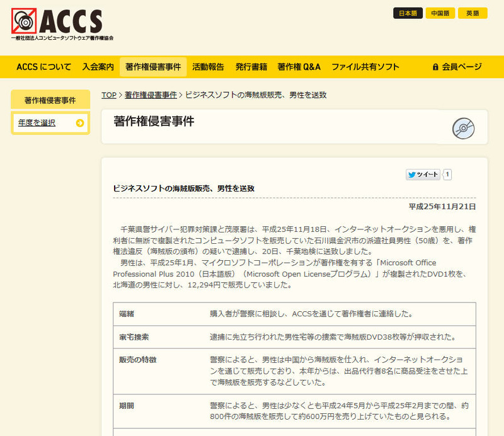Switch language to 英語
The image size is (504, 436).
(x=472, y=13)
